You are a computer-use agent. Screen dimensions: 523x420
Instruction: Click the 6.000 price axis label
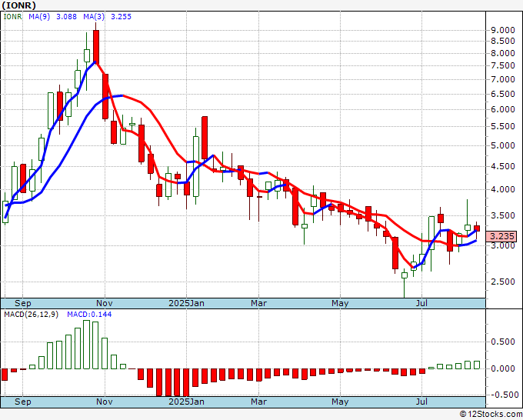coord(503,109)
